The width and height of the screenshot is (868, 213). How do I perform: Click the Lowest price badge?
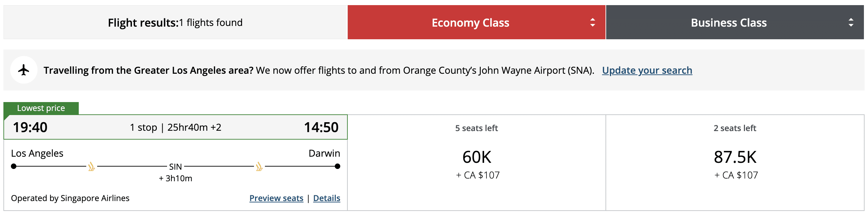point(41,108)
